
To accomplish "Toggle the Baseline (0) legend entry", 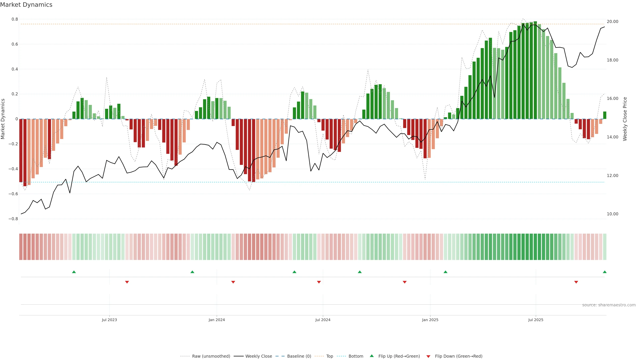I will point(299,356).
